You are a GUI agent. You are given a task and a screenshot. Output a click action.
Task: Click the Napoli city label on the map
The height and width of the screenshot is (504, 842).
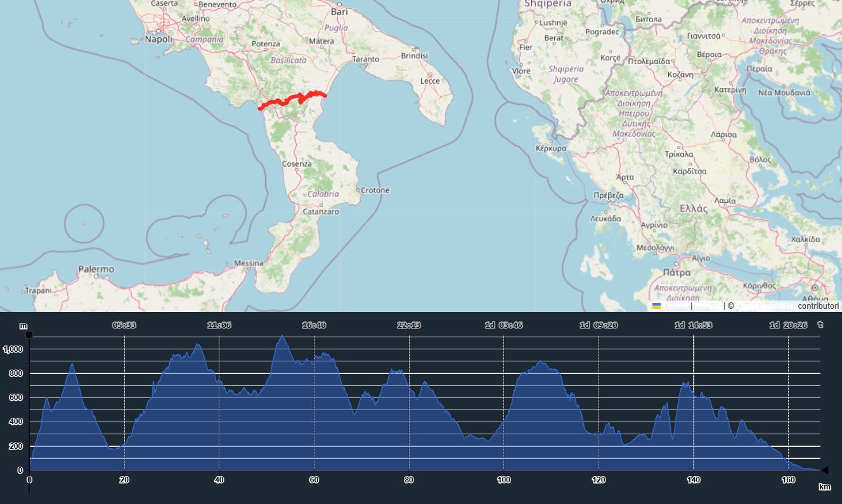tap(159, 39)
